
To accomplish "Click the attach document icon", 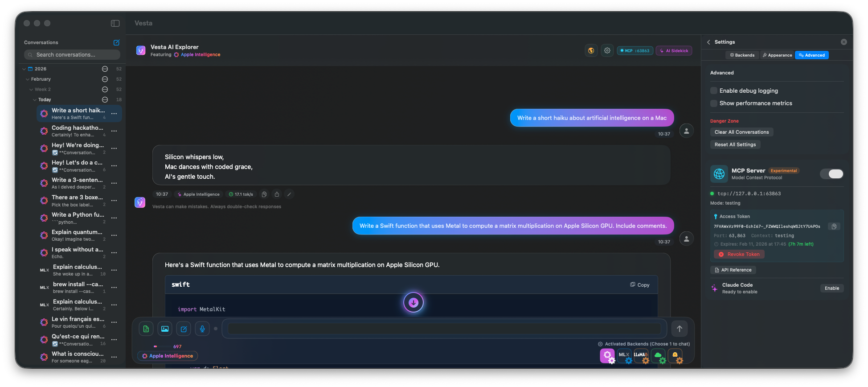I will 146,329.
